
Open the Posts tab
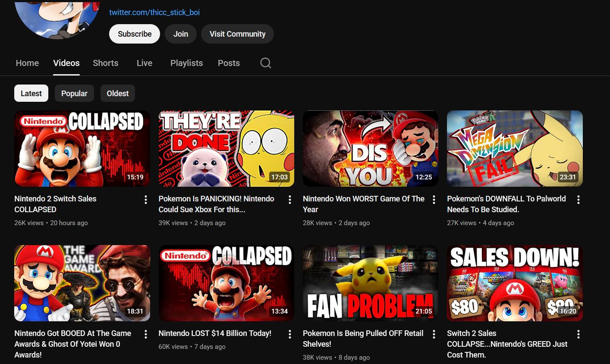coord(229,63)
